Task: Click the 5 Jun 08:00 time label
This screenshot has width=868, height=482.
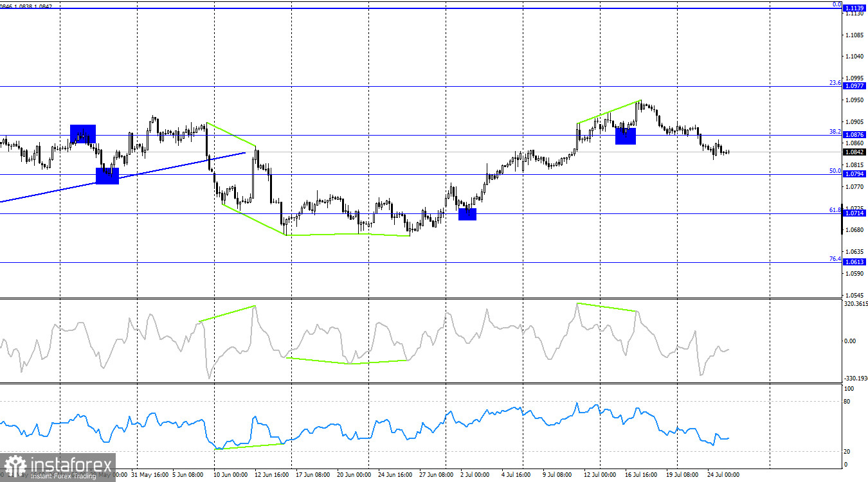Action: (189, 476)
